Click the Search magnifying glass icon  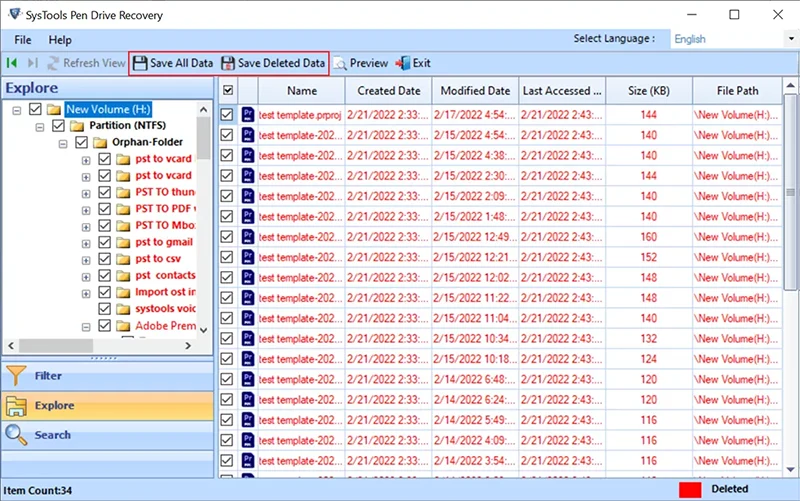(16, 435)
